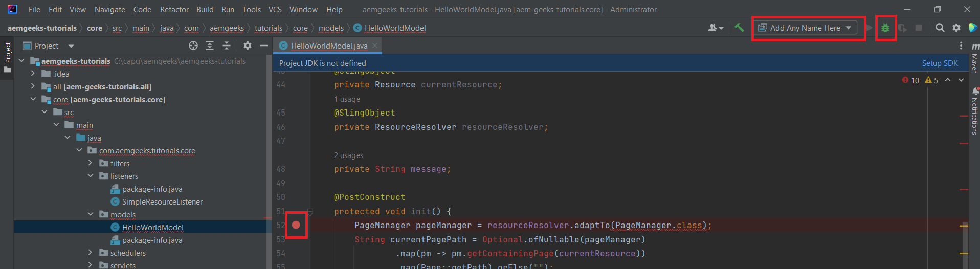Remove breakpoint on line 52
Image resolution: width=980 pixels, height=269 pixels.
click(x=296, y=225)
